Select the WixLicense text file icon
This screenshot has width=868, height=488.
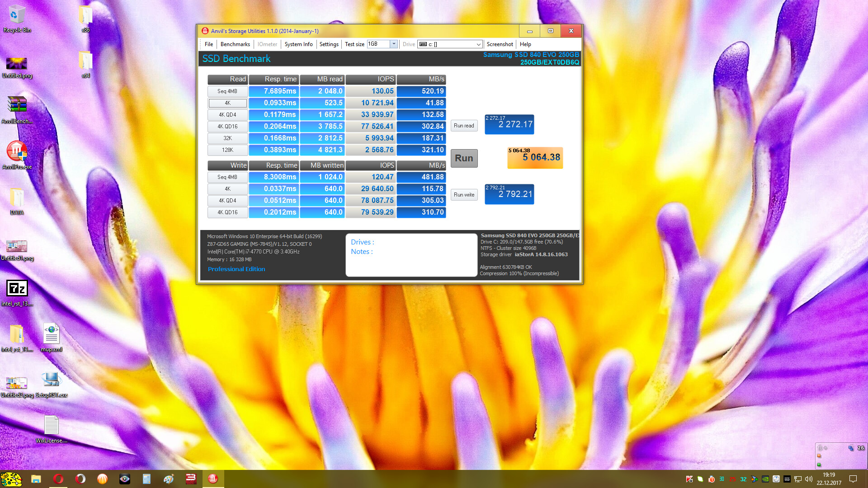tap(51, 429)
